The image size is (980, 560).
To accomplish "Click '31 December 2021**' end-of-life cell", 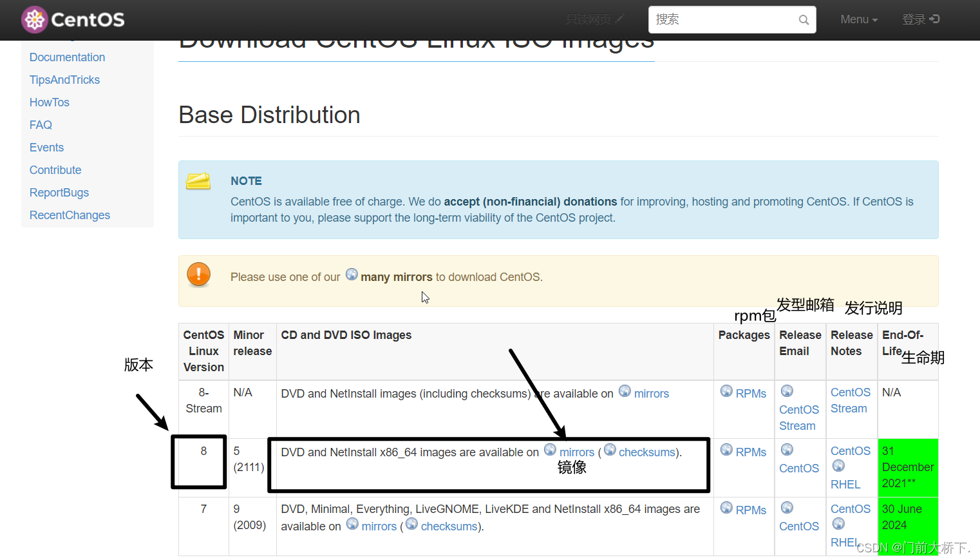I will click(x=908, y=467).
